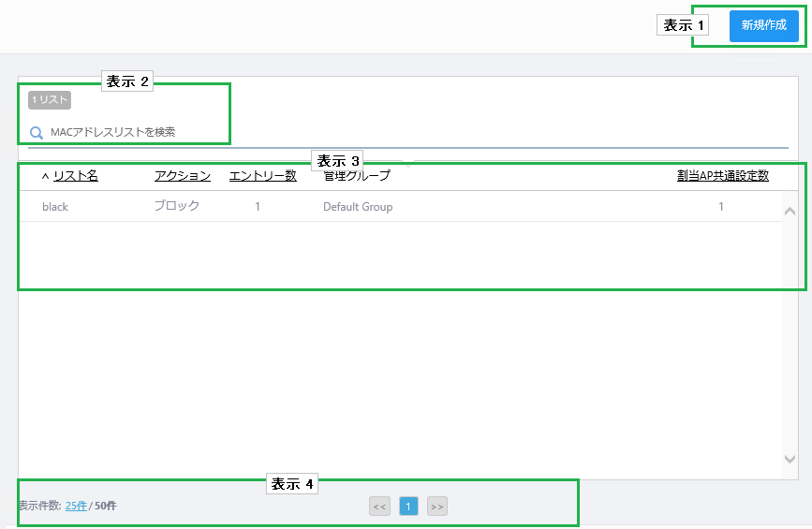Sort the table by アクション column

pyautogui.click(x=183, y=176)
